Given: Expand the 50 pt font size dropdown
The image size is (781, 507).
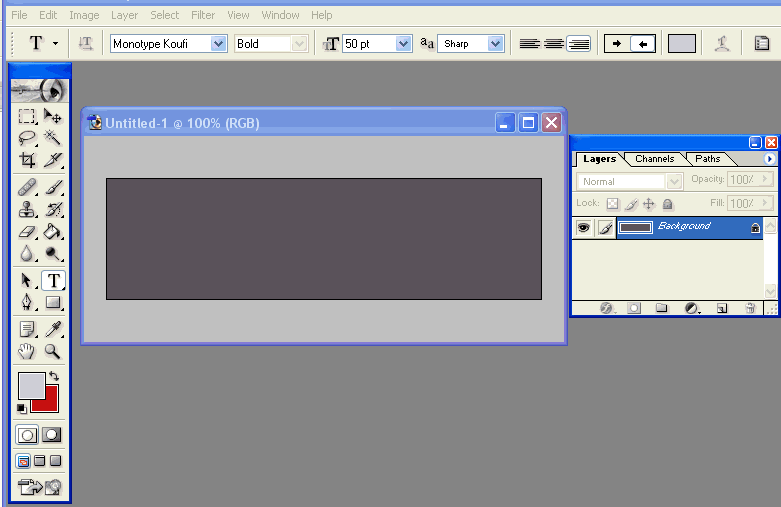Looking at the screenshot, I should click(x=403, y=44).
